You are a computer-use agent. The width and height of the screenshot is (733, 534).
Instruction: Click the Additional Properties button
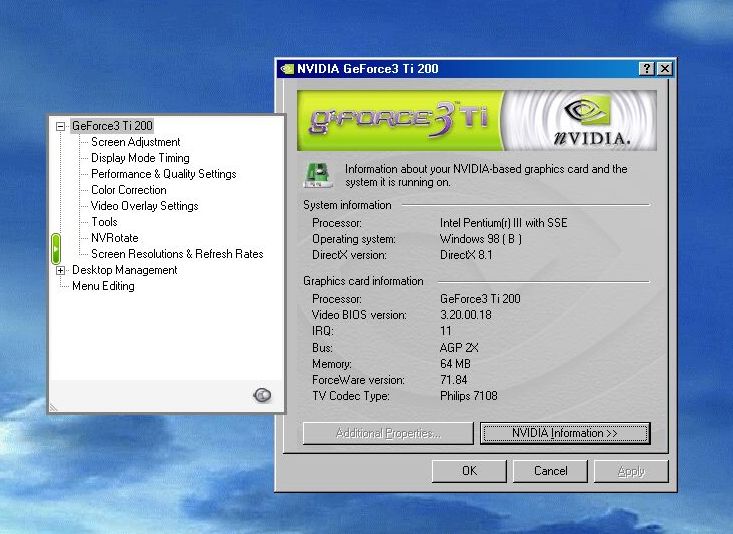pos(388,433)
